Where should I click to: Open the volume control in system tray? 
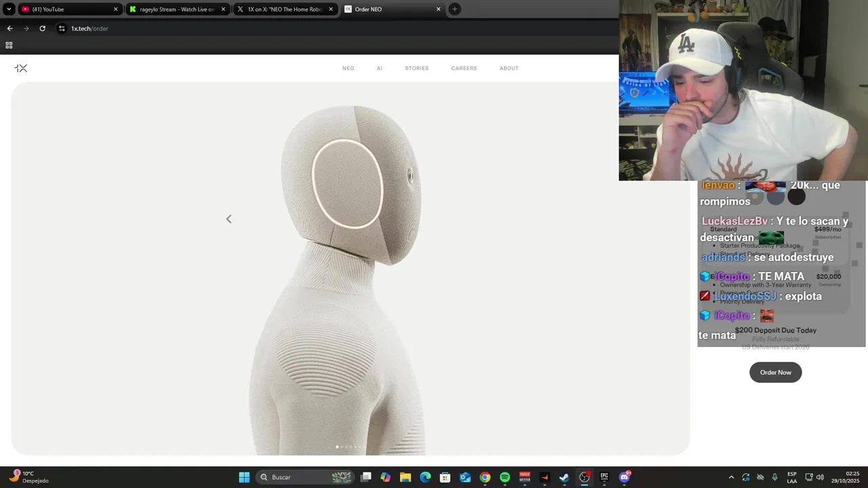coord(820,477)
